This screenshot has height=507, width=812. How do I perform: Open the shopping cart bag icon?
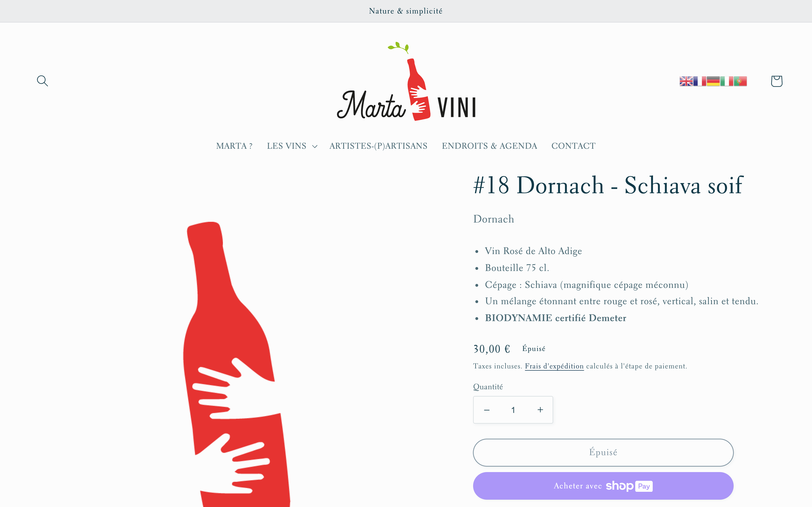[x=776, y=81]
